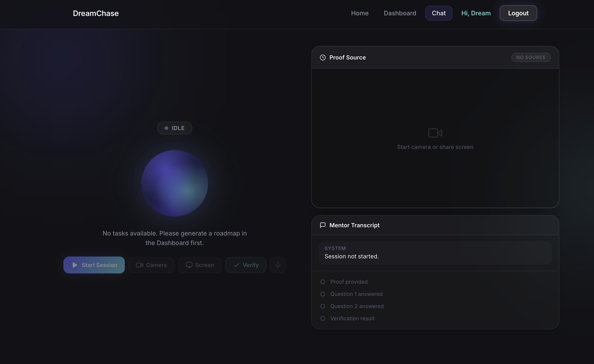
Task: Click the DreamChase logo text
Action: (x=96, y=13)
